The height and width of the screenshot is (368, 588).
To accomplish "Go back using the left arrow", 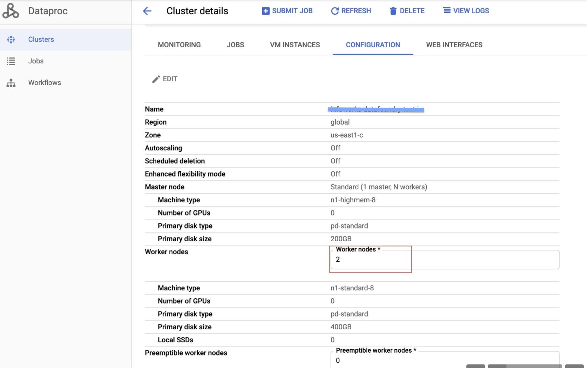I will point(147,11).
